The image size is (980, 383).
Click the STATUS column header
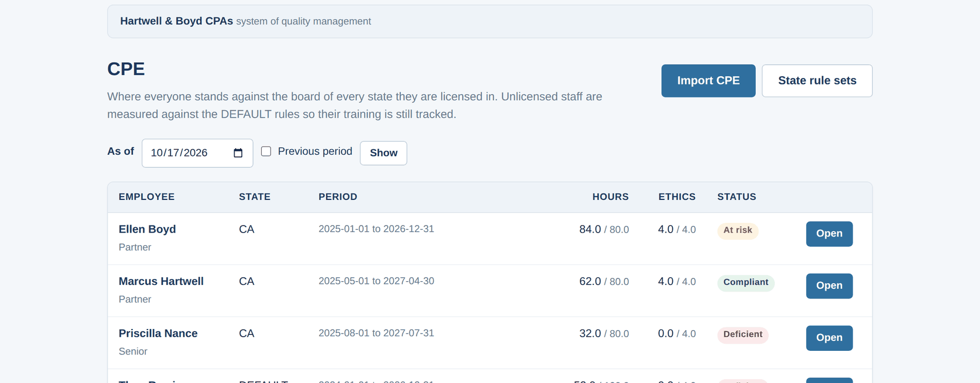coord(737,197)
